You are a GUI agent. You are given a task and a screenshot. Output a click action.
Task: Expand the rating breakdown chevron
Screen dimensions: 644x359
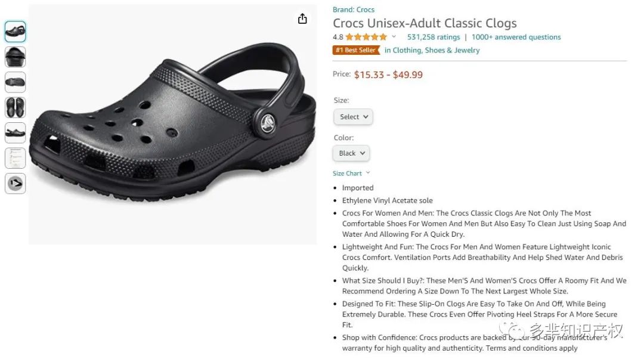coord(394,37)
